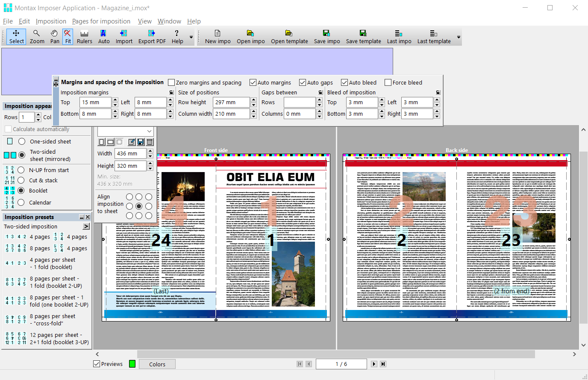
Task: Open the Imposition menu
Action: 51,21
